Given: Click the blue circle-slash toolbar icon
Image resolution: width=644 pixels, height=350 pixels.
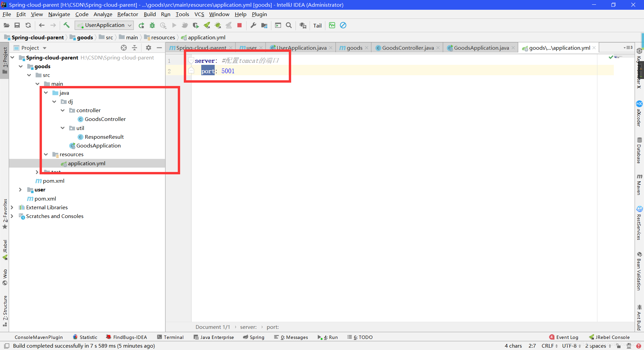Looking at the screenshot, I should pos(343,25).
